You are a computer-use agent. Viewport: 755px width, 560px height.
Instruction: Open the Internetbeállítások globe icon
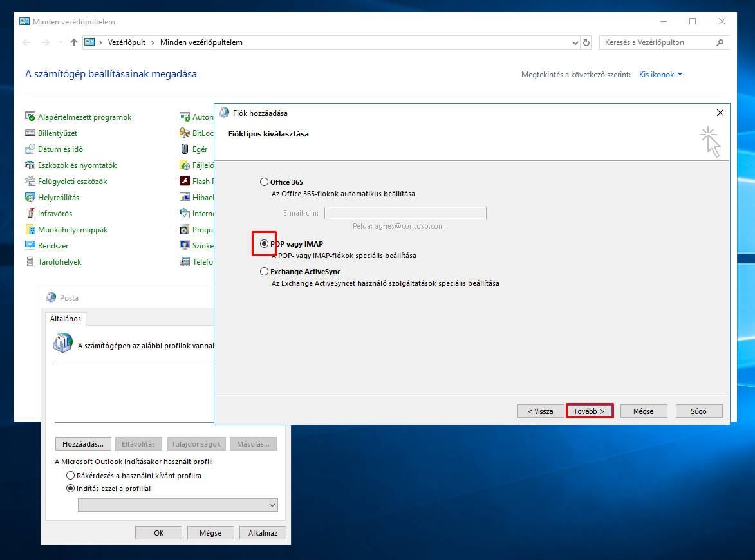(x=185, y=213)
